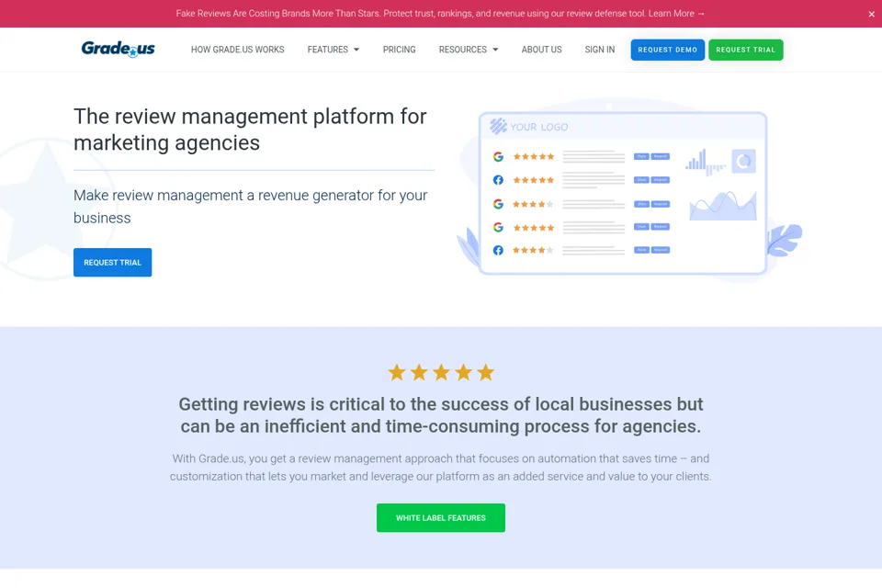Click the blue Request Trial hero button

112,262
